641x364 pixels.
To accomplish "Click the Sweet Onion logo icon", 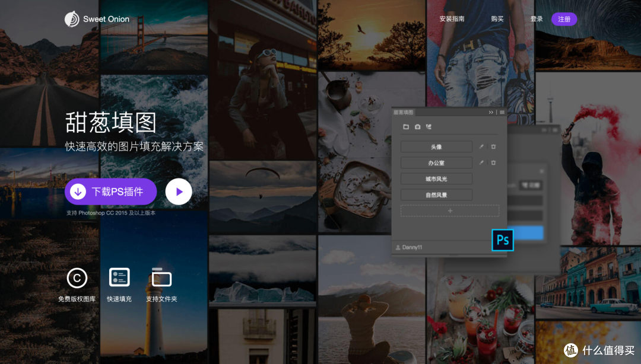I will [72, 19].
